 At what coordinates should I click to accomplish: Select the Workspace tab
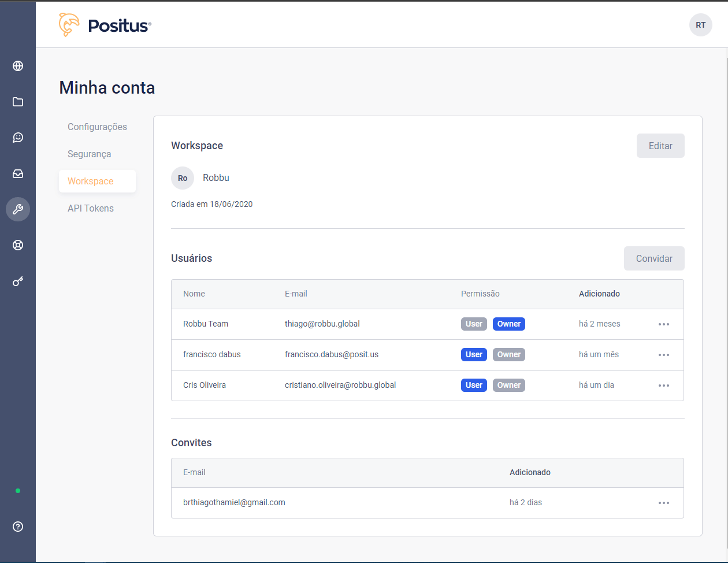pos(97,181)
